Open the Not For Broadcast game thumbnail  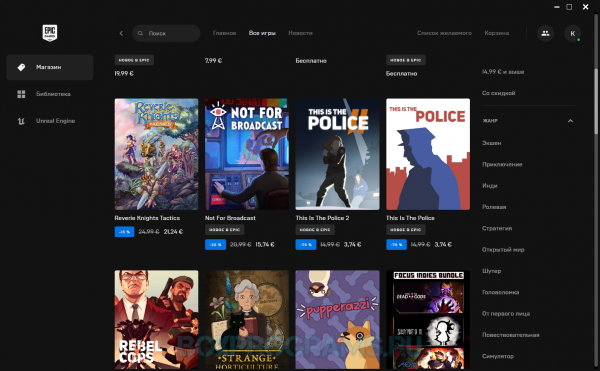pos(247,154)
